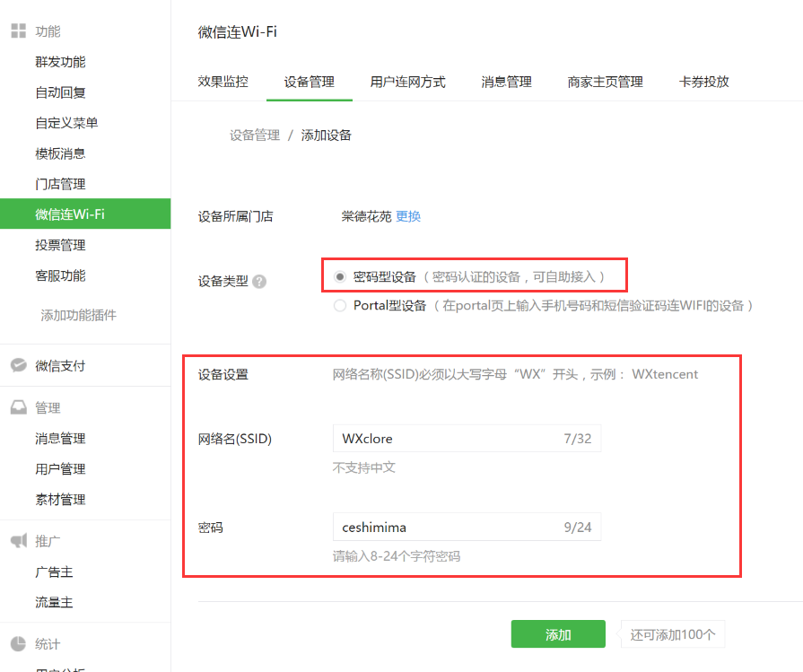Click the help question mark beside 设备类型
Viewport: 803px width, 672px height.
pyautogui.click(x=259, y=281)
